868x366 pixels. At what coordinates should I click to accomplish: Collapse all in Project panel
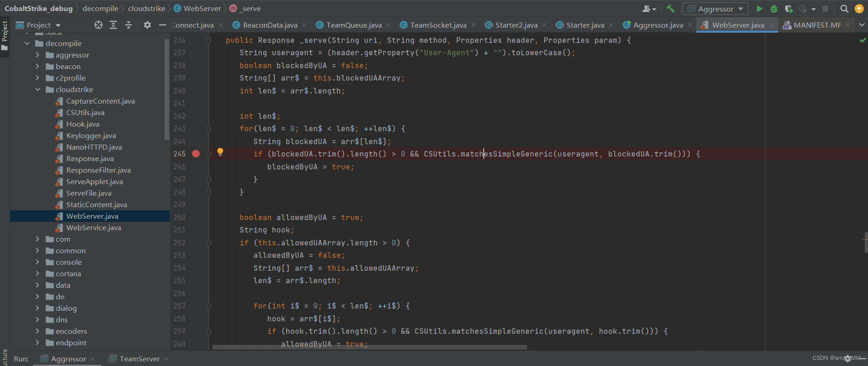(129, 25)
